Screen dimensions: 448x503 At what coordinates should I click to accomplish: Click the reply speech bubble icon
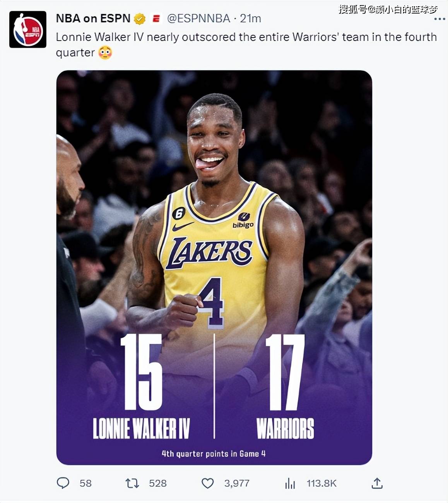[63, 483]
